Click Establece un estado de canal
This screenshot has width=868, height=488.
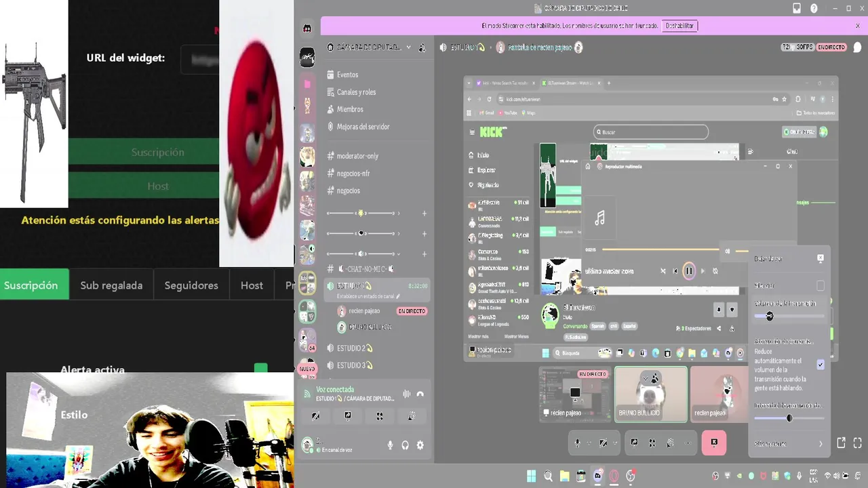[368, 296]
